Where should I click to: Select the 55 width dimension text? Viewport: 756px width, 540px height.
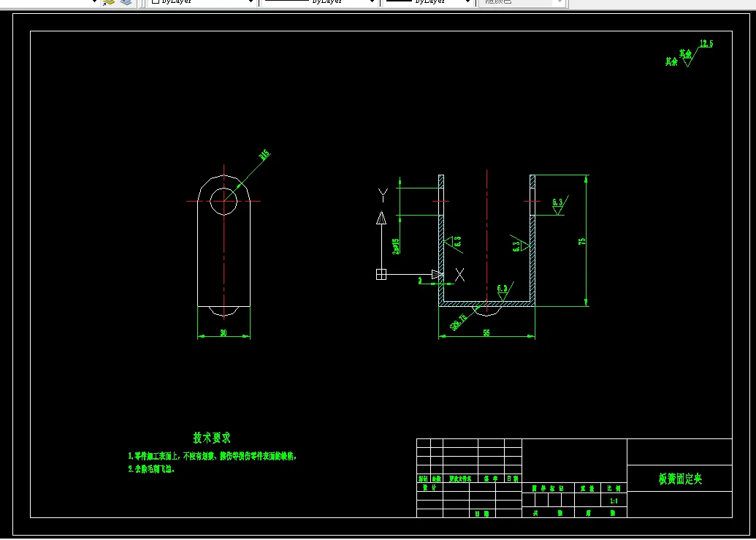click(486, 332)
